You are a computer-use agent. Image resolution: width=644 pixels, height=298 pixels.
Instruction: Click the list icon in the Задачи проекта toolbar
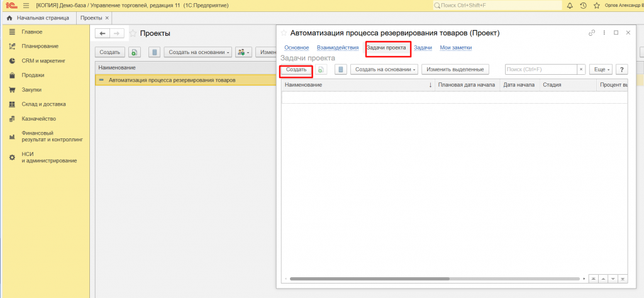(x=341, y=70)
